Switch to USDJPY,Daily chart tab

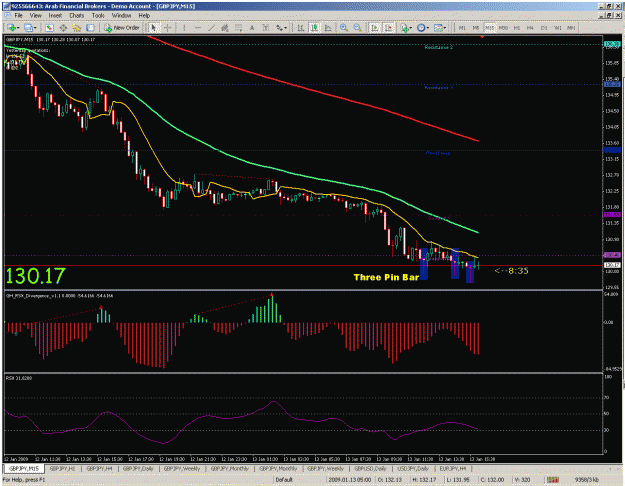coord(413,468)
